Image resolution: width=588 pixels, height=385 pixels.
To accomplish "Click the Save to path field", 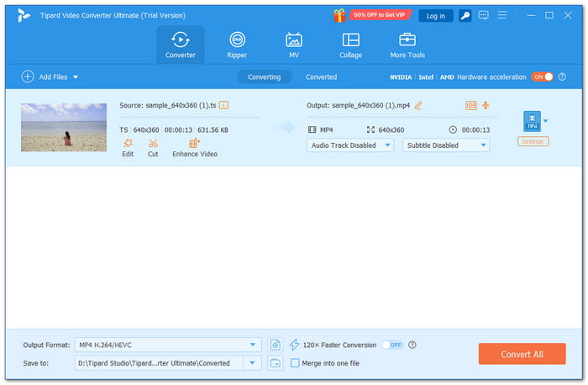I will [159, 363].
